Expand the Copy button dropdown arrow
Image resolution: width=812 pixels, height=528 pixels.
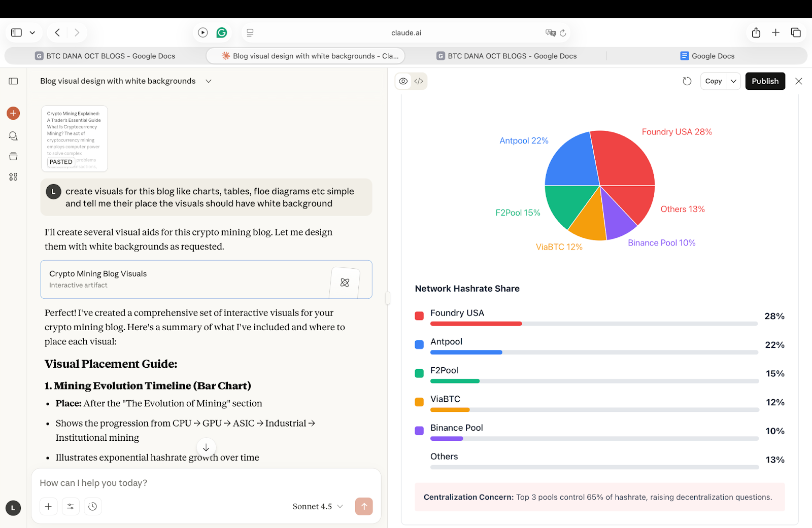coord(733,81)
